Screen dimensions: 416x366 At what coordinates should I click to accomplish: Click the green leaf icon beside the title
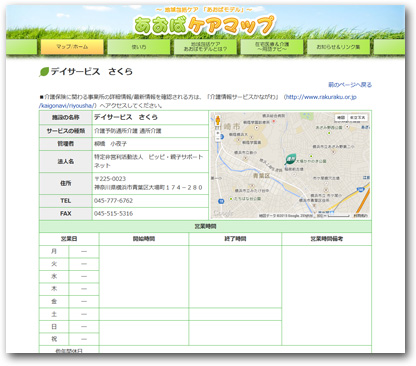[x=44, y=72]
